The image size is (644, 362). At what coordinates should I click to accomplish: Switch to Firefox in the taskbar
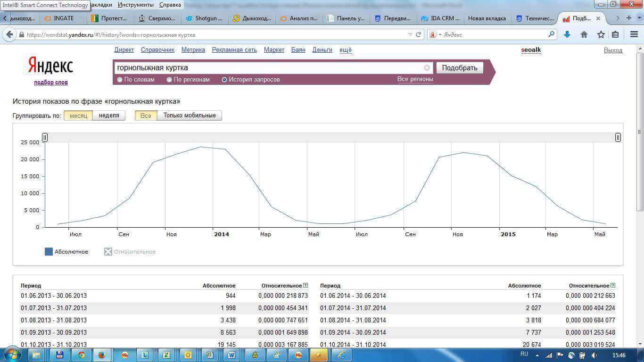pos(101,355)
